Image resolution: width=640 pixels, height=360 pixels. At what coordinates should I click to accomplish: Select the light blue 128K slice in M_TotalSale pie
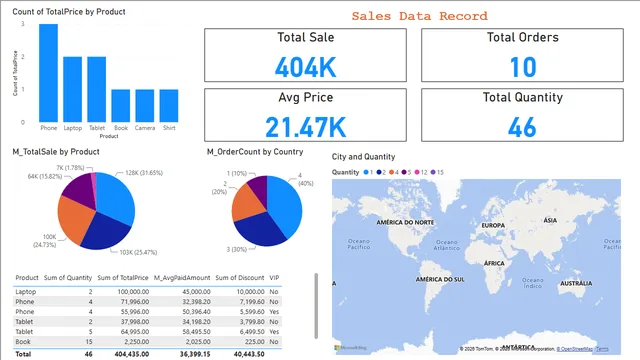116,198
